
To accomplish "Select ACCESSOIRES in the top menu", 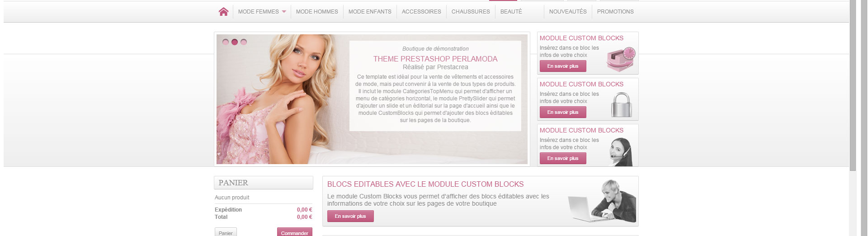I will coord(421,12).
